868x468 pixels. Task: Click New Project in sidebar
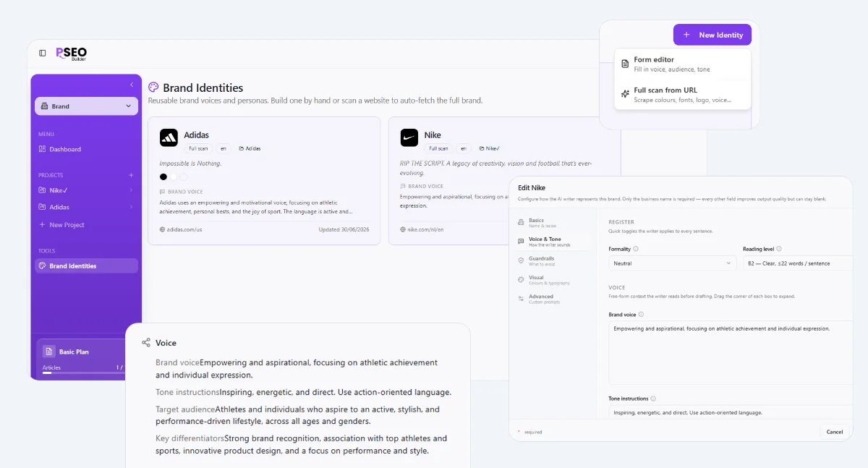click(86, 225)
